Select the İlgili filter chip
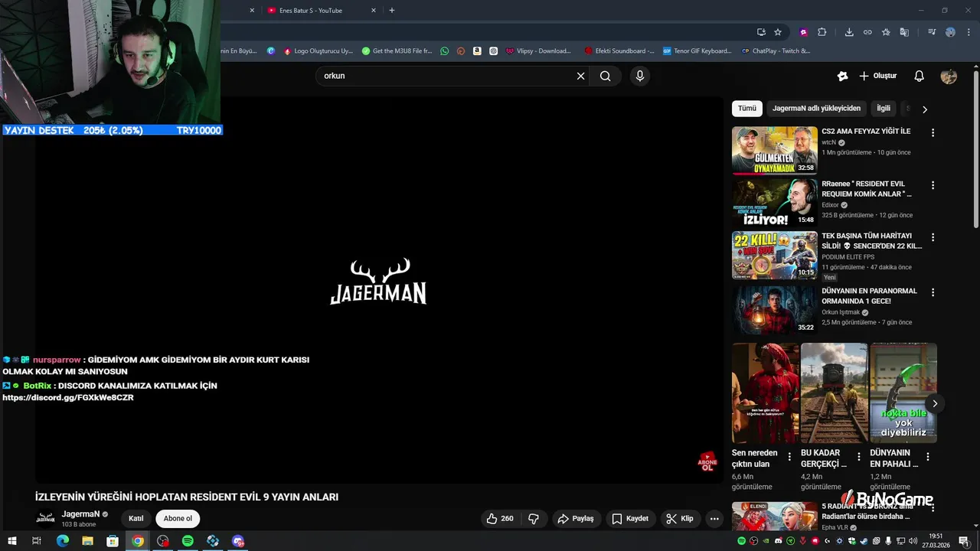This screenshot has width=980, height=551. pyautogui.click(x=884, y=109)
